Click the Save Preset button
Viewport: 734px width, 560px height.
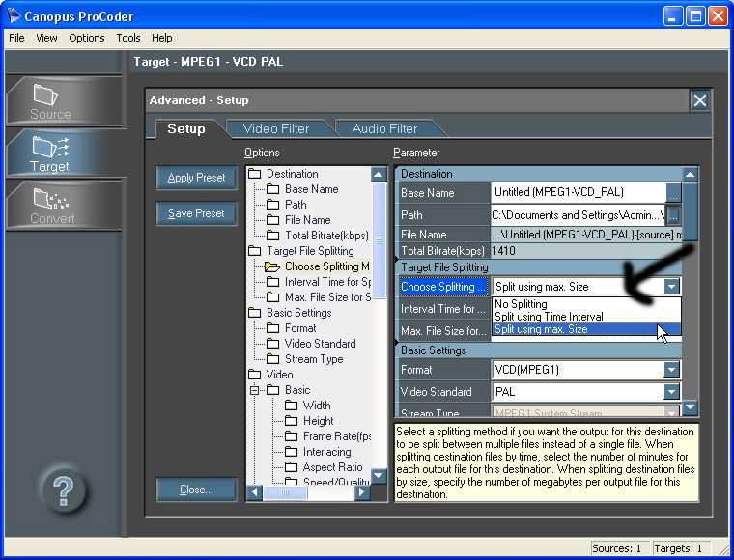pyautogui.click(x=197, y=213)
